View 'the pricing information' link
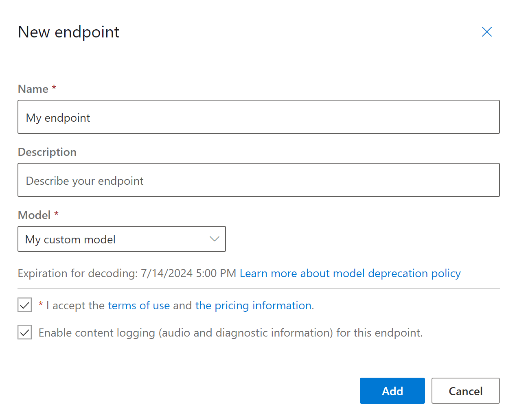 (x=253, y=305)
